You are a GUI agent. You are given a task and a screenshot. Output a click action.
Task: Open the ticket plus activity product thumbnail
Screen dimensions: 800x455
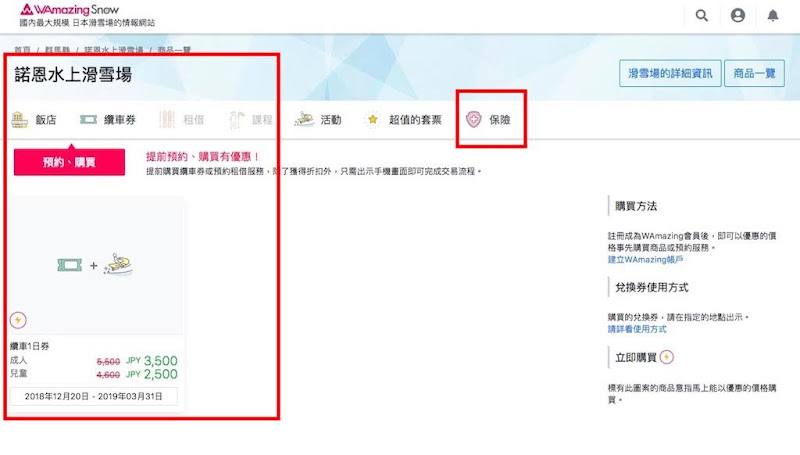pos(95,265)
